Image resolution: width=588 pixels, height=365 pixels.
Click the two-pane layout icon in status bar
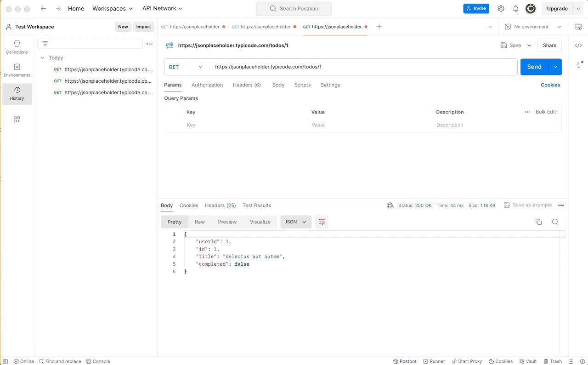(x=571, y=361)
